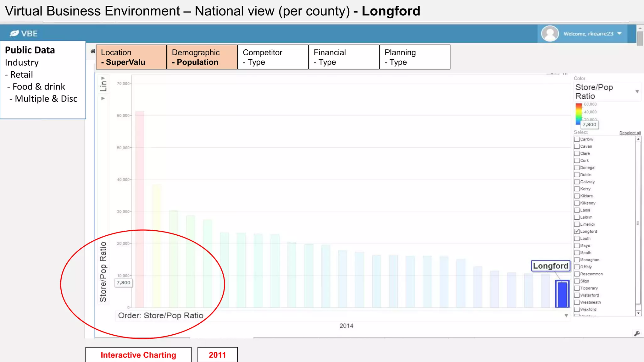Open the Welcome rkeane23 user dropdown
The image size is (644, 362).
(592, 34)
